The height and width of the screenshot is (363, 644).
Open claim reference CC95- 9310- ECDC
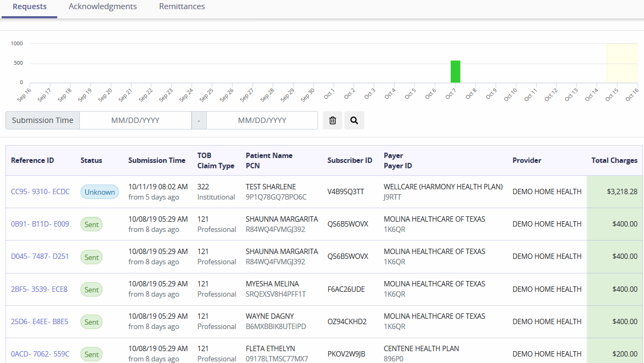[x=40, y=191]
